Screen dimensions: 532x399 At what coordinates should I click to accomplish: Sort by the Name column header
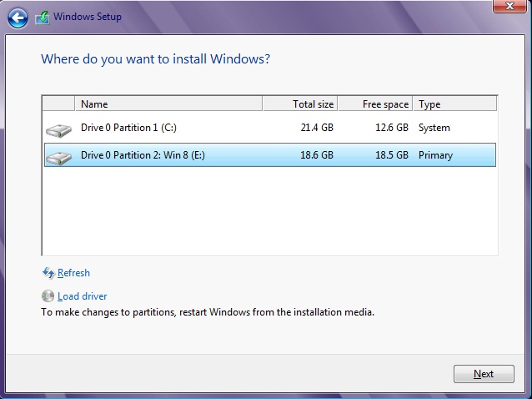(168, 104)
